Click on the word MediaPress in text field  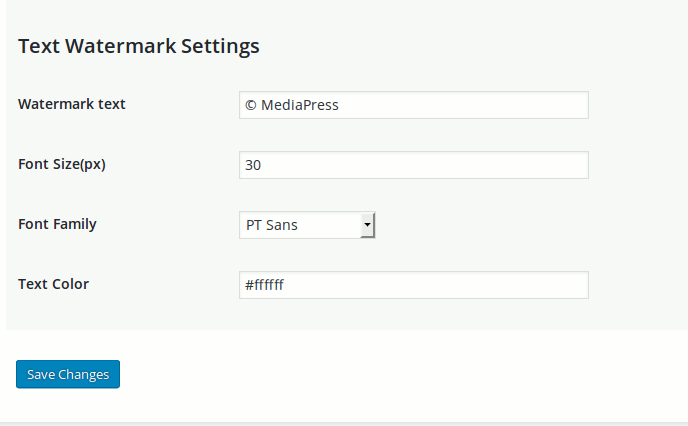(x=300, y=105)
